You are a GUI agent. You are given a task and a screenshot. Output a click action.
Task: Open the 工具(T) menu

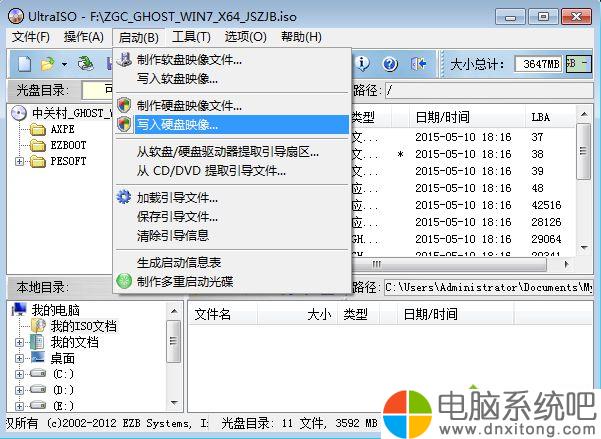pos(191,37)
